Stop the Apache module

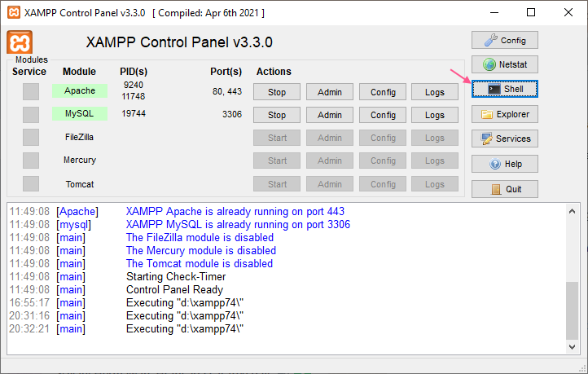point(277,92)
